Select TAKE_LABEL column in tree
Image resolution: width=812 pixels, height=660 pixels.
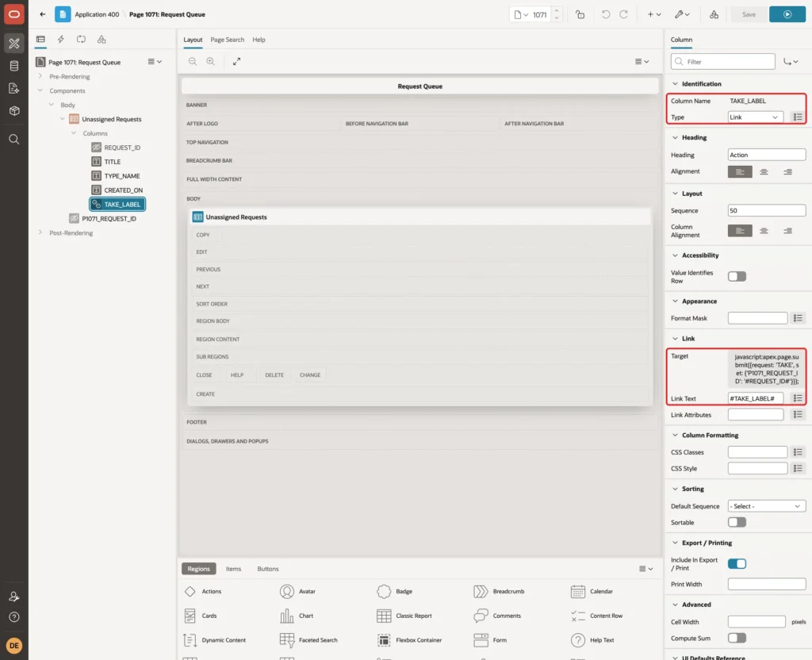117,204
